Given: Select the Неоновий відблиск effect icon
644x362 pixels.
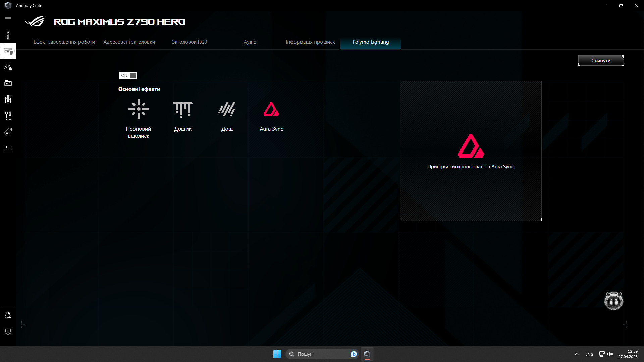Looking at the screenshot, I should (139, 109).
